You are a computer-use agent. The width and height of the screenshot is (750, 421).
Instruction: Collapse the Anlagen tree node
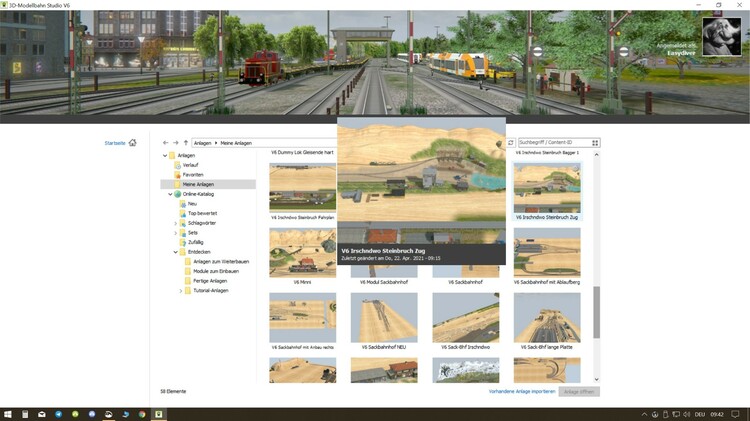[165, 156]
